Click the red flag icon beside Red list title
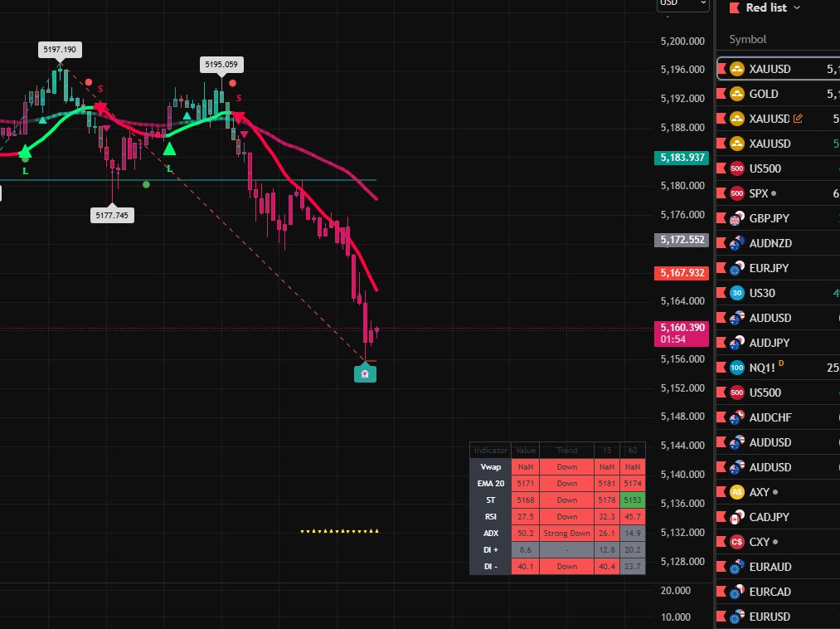The width and height of the screenshot is (840, 629). point(733,7)
